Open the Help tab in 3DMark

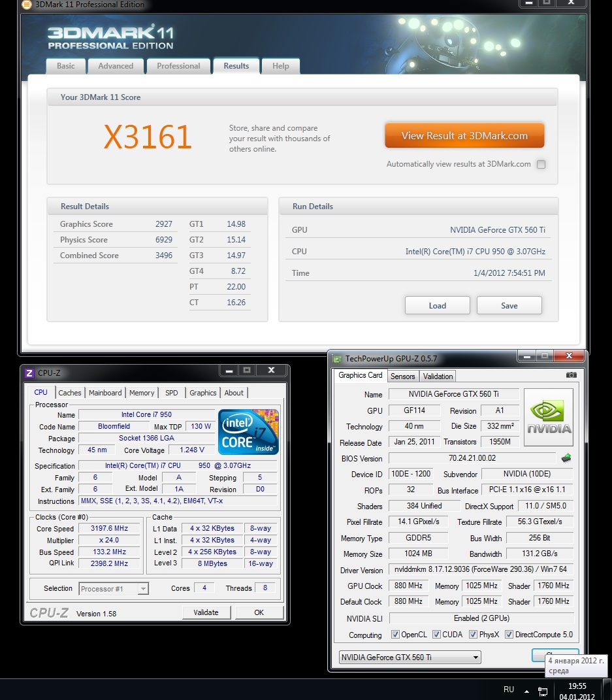click(281, 66)
